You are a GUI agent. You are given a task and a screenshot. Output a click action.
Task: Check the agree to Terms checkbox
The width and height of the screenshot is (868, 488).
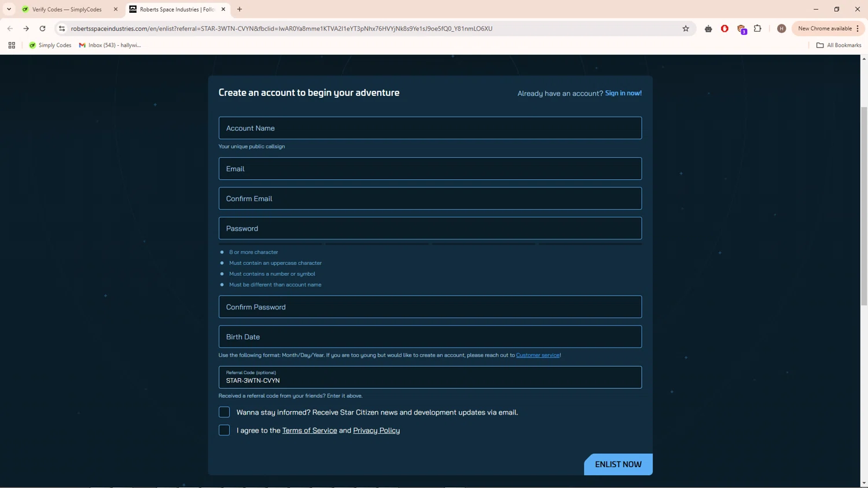pos(224,430)
